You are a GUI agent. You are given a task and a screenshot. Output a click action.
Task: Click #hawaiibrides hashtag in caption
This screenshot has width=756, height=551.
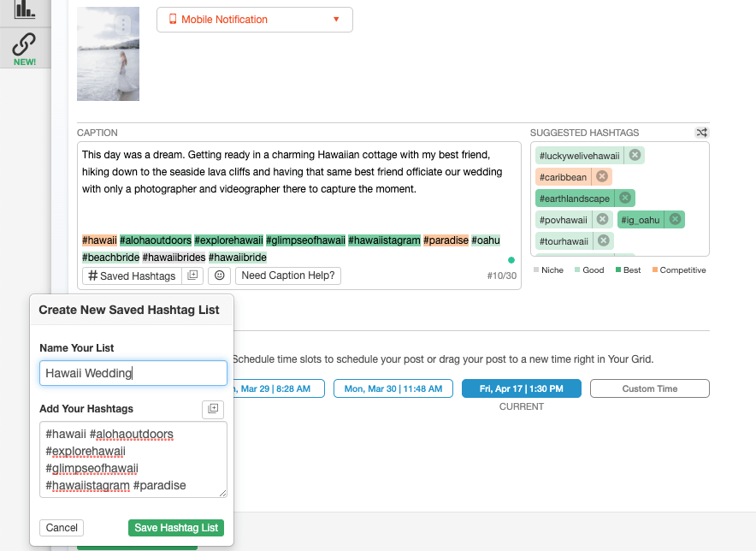pyautogui.click(x=174, y=258)
